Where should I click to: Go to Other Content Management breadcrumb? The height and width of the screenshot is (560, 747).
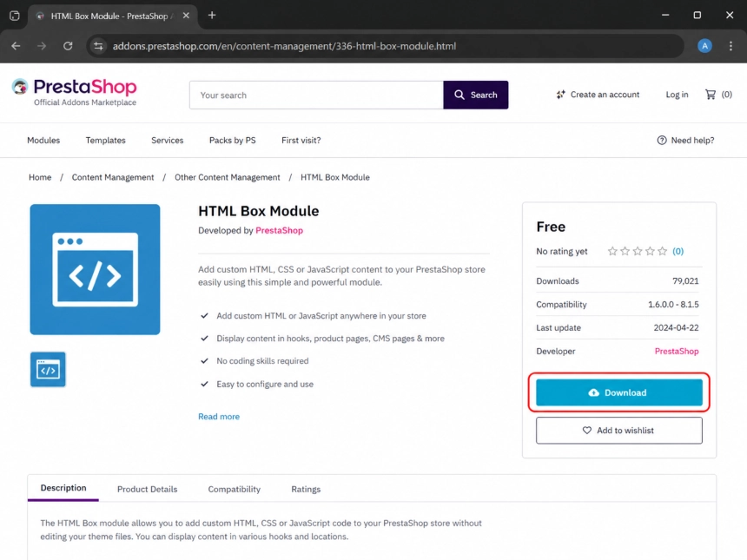click(228, 177)
